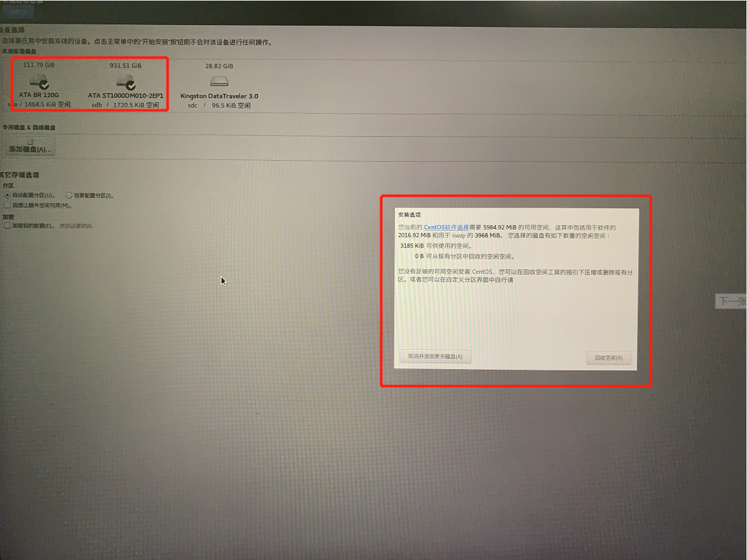The width and height of the screenshot is (747, 560).
Task: Click the 回收空间(R) reclaim space button
Action: pyautogui.click(x=609, y=357)
